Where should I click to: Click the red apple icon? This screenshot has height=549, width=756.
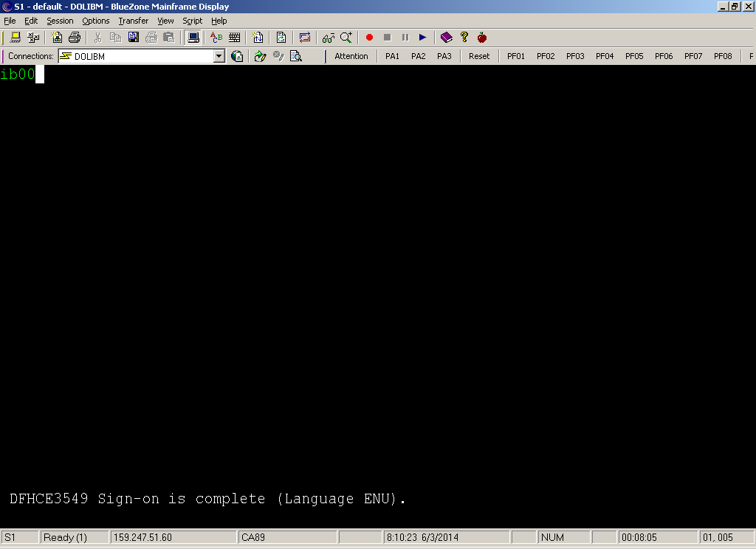point(482,37)
